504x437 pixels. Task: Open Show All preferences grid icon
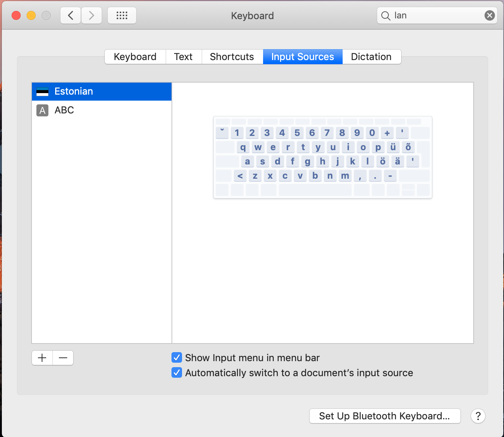122,15
